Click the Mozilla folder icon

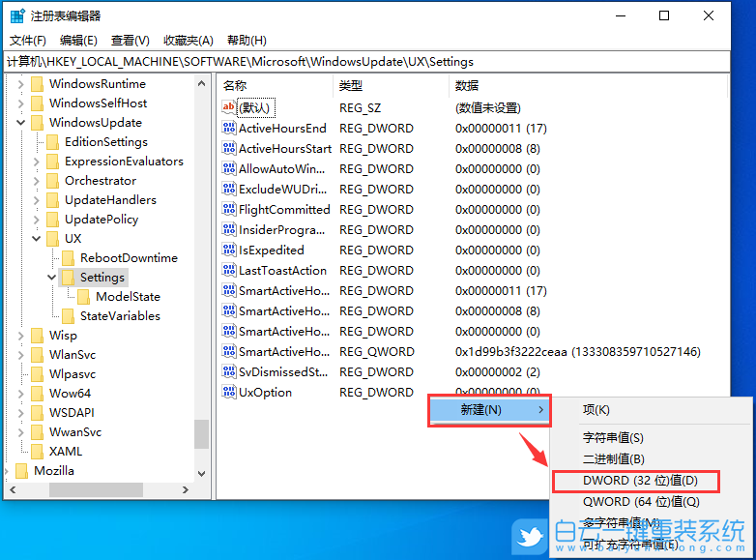[21, 471]
